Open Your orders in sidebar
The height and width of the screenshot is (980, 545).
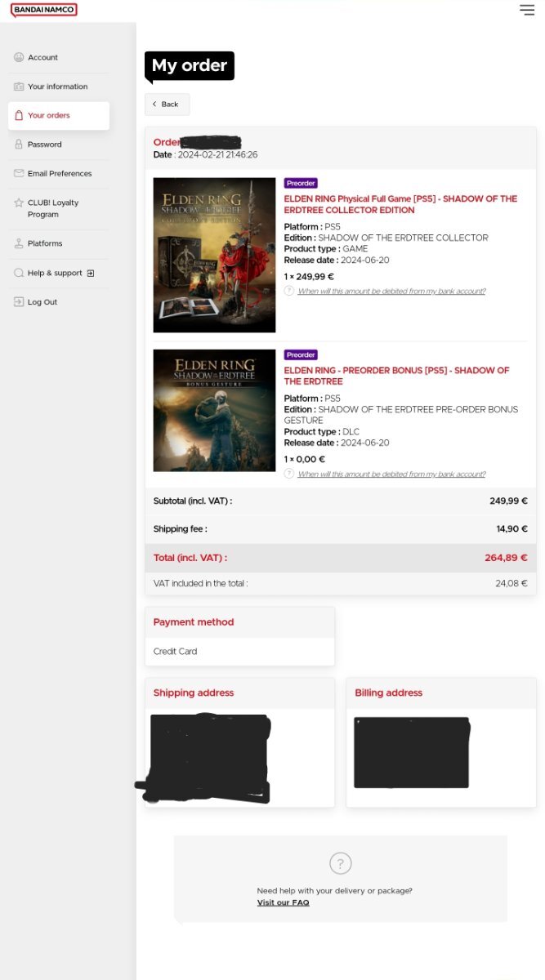(59, 116)
